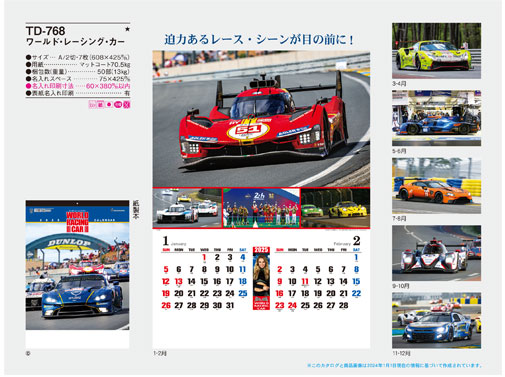Image resolution: width=505 pixels, height=377 pixels.
Task: Open the 11-12月 blue Camaro thumbnail
Action: pos(436,321)
